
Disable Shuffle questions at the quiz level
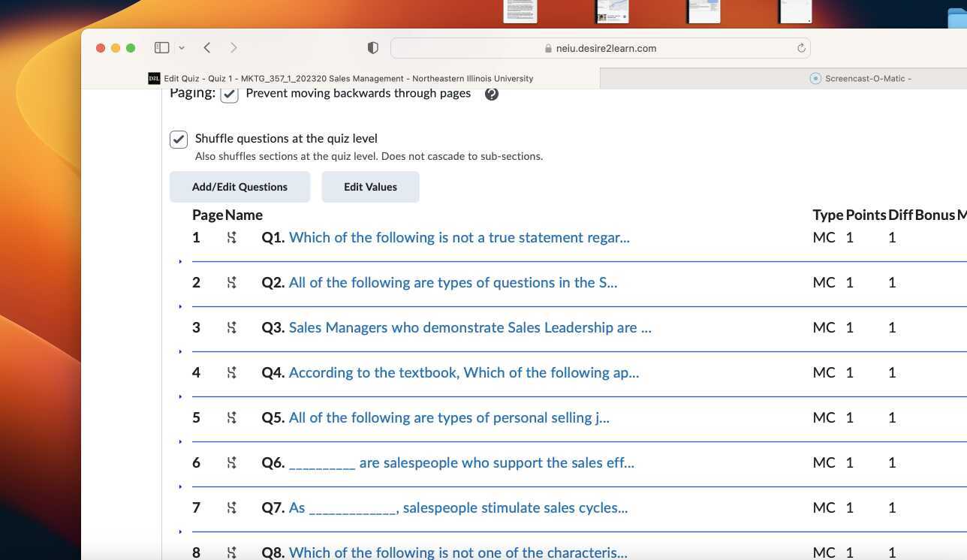point(178,139)
